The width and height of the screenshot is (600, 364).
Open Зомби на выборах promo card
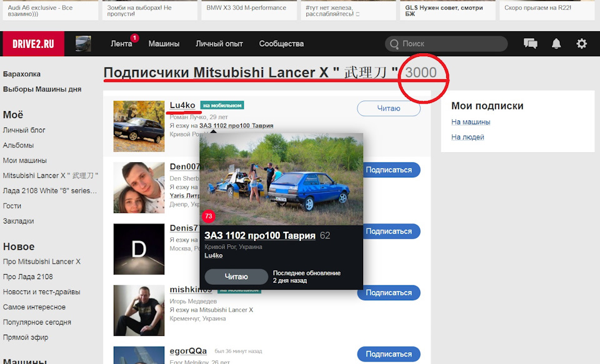pos(149,11)
